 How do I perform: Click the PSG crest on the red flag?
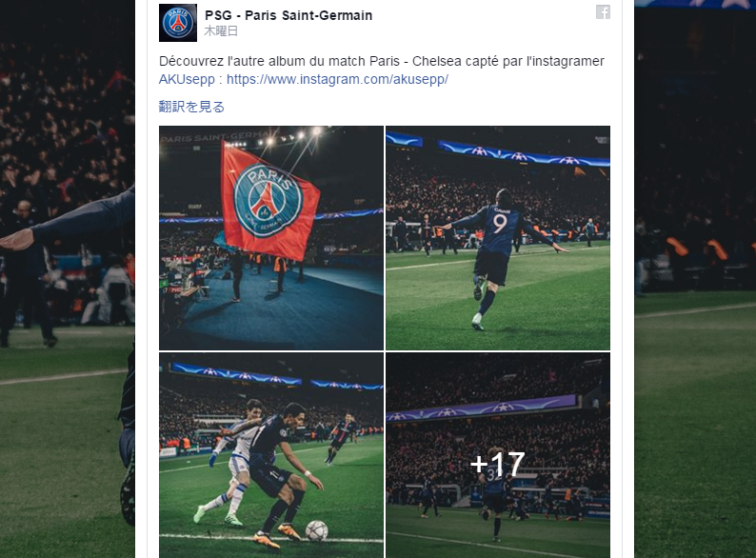[x=269, y=200]
